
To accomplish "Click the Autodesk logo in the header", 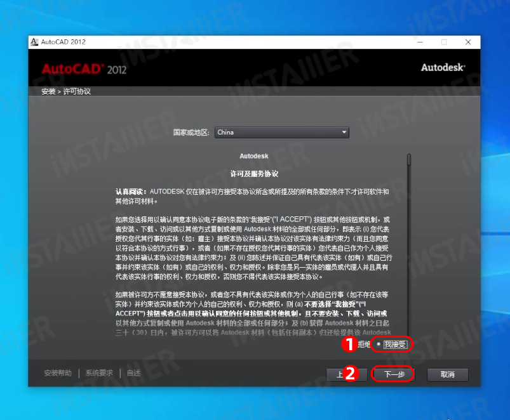I will (x=443, y=67).
